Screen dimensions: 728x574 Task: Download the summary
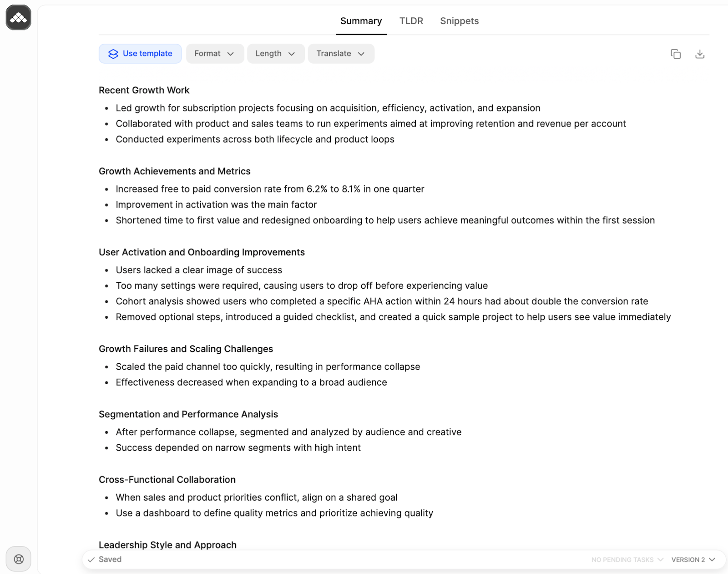click(700, 54)
